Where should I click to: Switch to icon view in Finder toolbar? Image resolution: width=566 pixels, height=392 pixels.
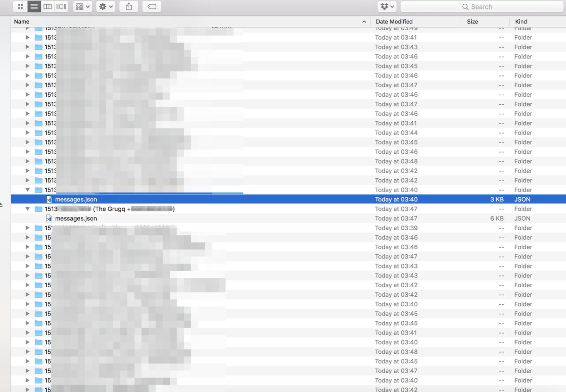click(x=20, y=7)
